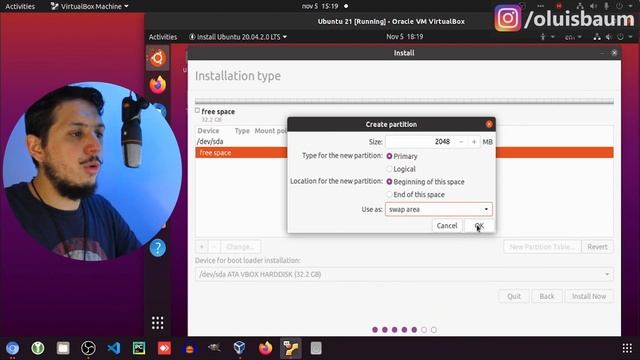Image resolution: width=640 pixels, height=360 pixels.
Task: Open Chromium from the host taskbar
Action: pyautogui.click(x=12, y=348)
